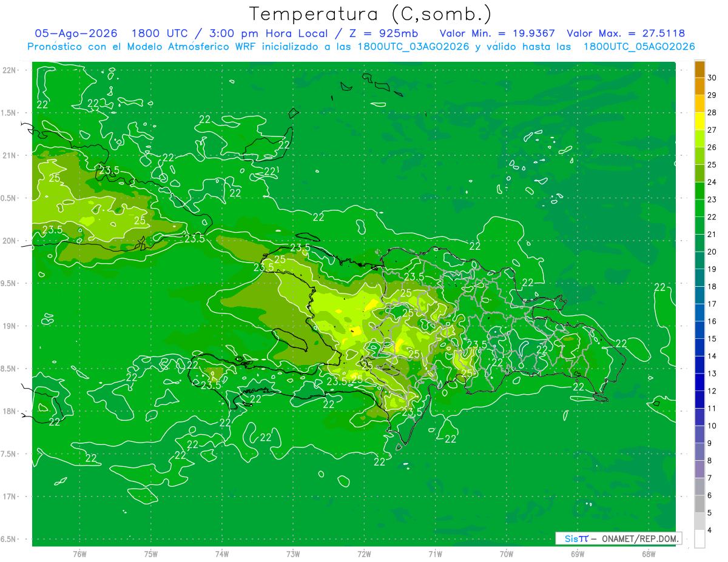Click the olive swatch between 24 and 25
Screen dimensions: 728x562
[x=699, y=173]
